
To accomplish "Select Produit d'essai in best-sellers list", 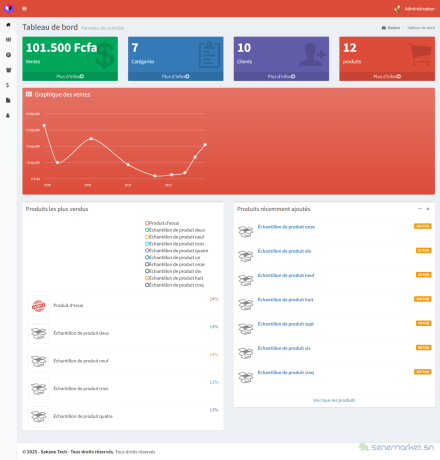I will (68, 305).
